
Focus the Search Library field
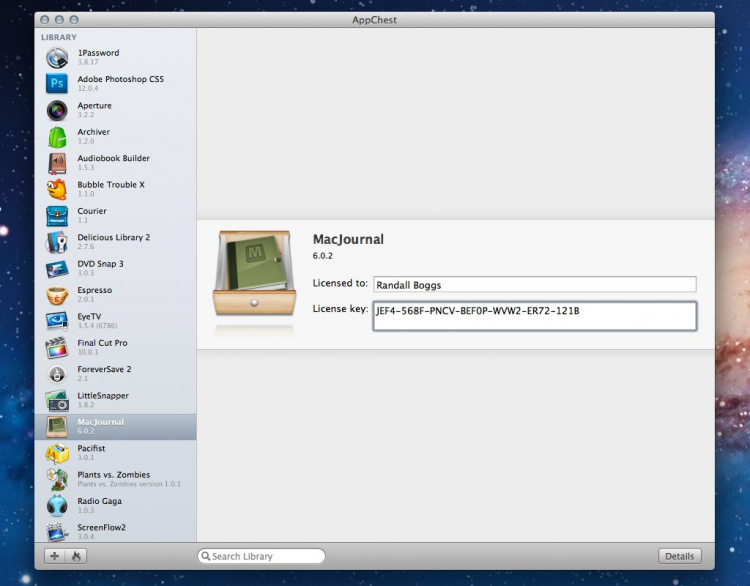pyautogui.click(x=262, y=556)
